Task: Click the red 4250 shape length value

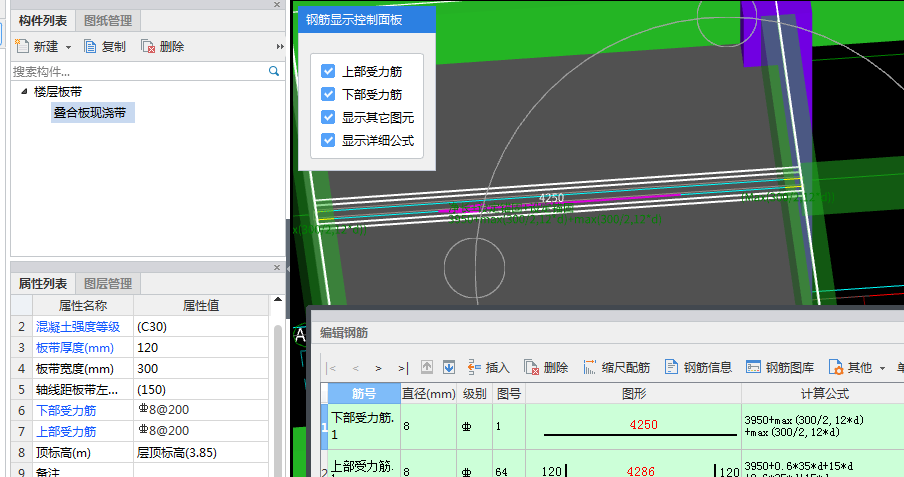Action: [x=643, y=425]
